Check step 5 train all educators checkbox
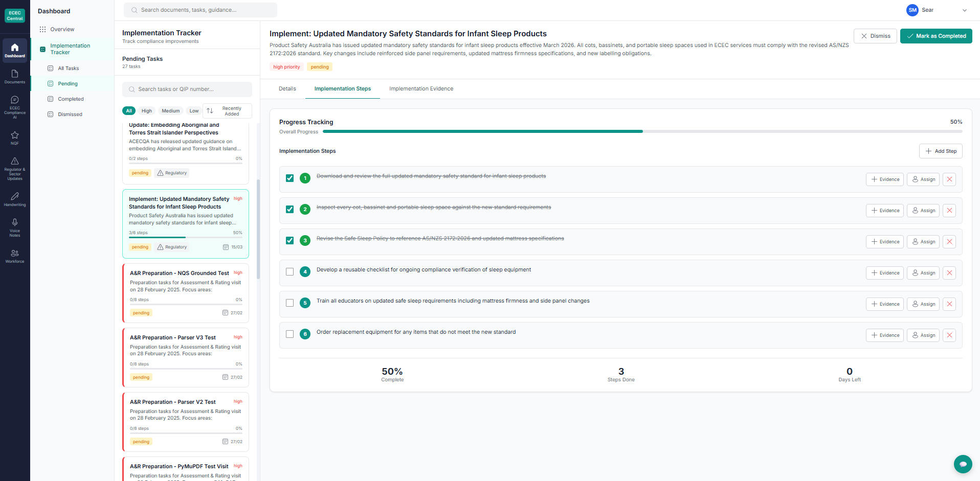The height and width of the screenshot is (481, 980). click(289, 303)
